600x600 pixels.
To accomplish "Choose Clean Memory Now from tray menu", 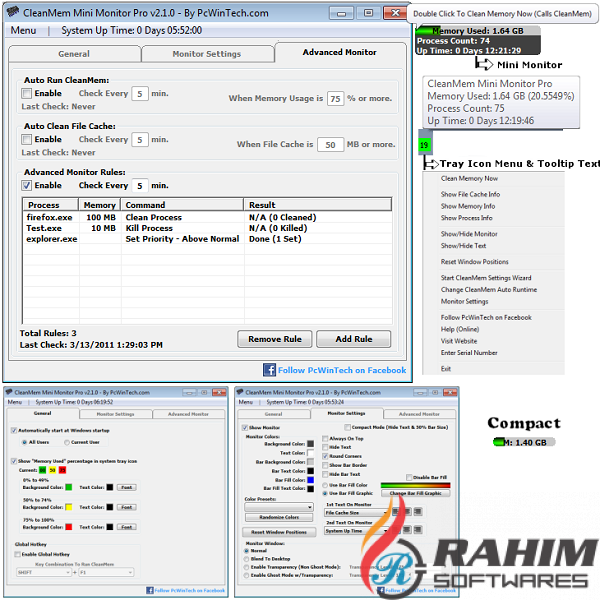I will (469, 178).
